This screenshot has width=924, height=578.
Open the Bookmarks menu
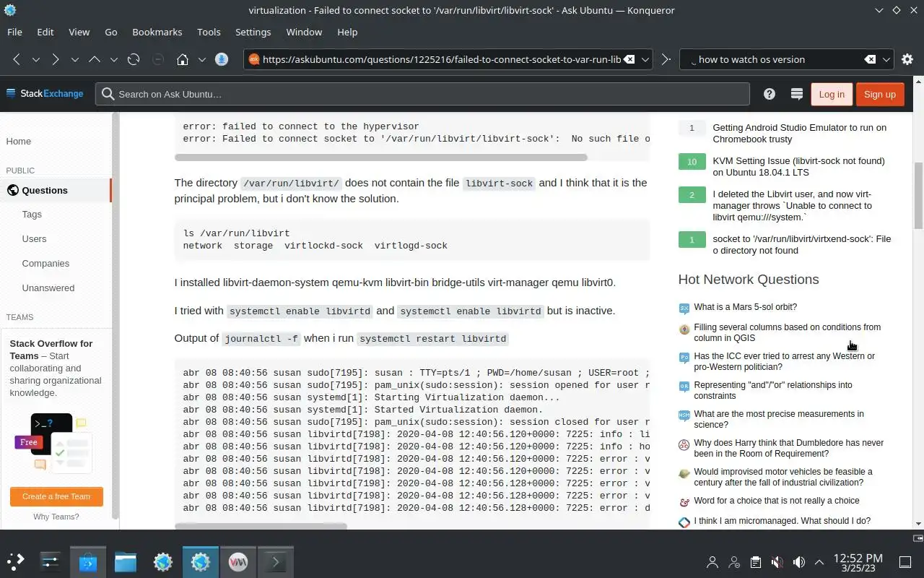[157, 32]
